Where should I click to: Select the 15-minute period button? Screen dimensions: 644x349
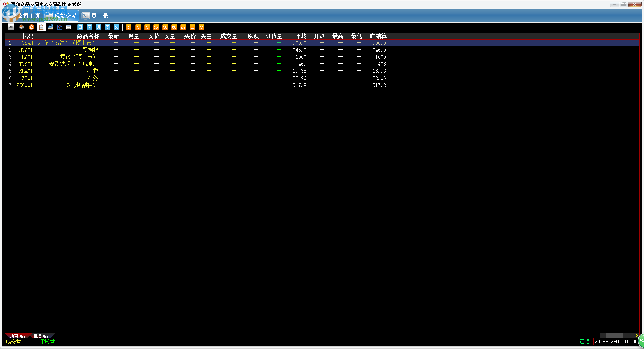coord(156,27)
